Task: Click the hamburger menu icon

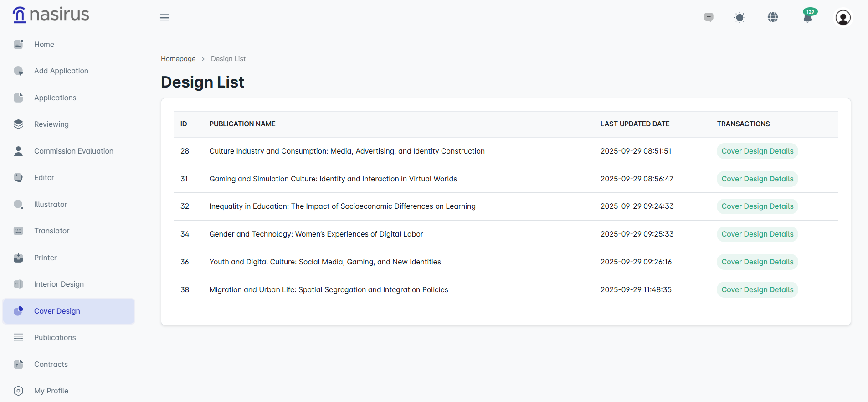Action: pyautogui.click(x=164, y=18)
